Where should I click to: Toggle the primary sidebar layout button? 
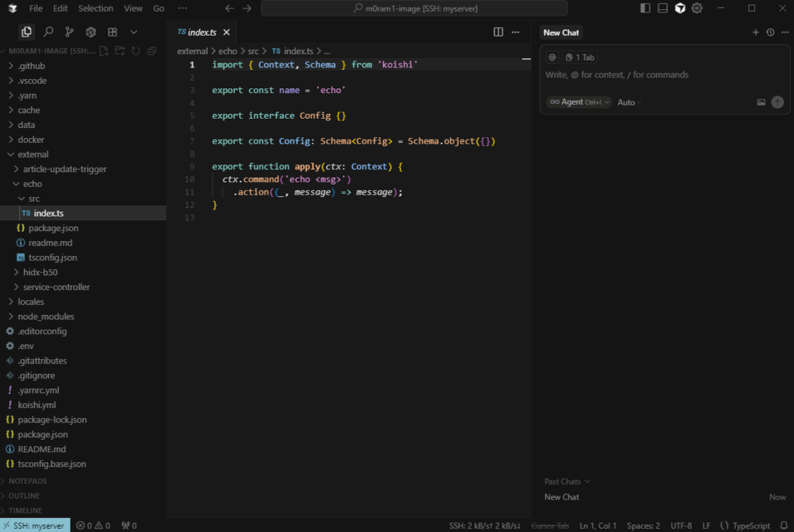coord(645,9)
